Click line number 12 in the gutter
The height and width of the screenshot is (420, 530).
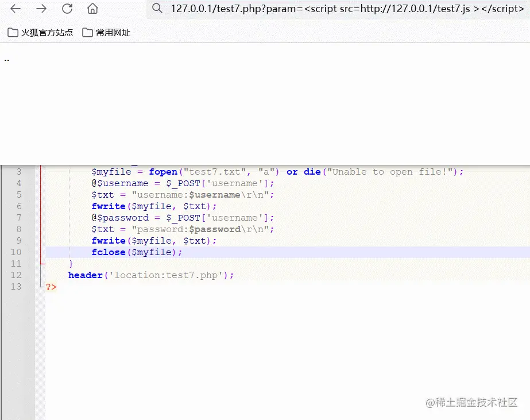16,275
